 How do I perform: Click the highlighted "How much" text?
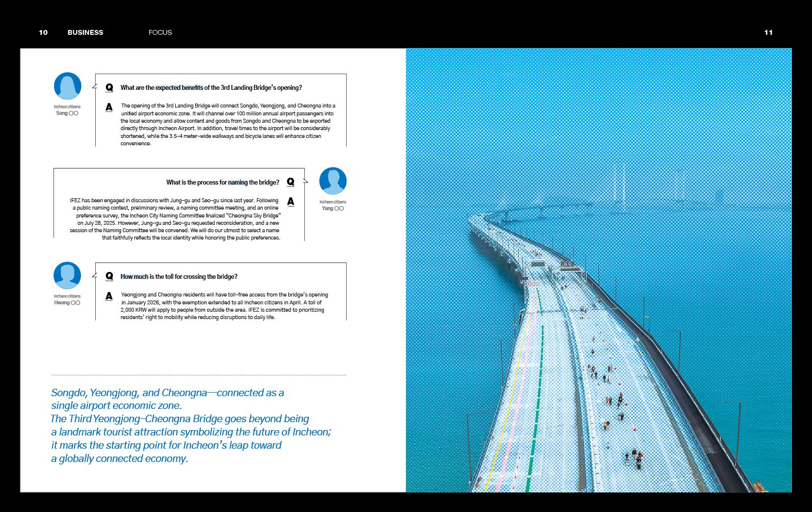(x=134, y=277)
